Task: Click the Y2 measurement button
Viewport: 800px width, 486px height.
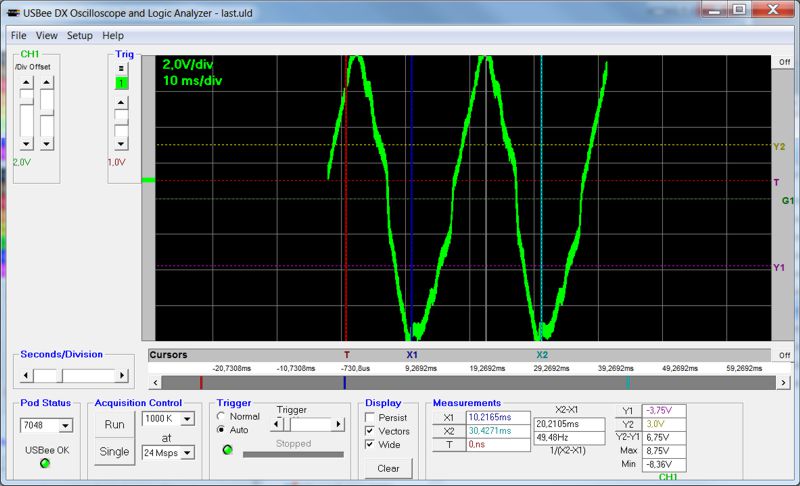Action: tap(628, 424)
